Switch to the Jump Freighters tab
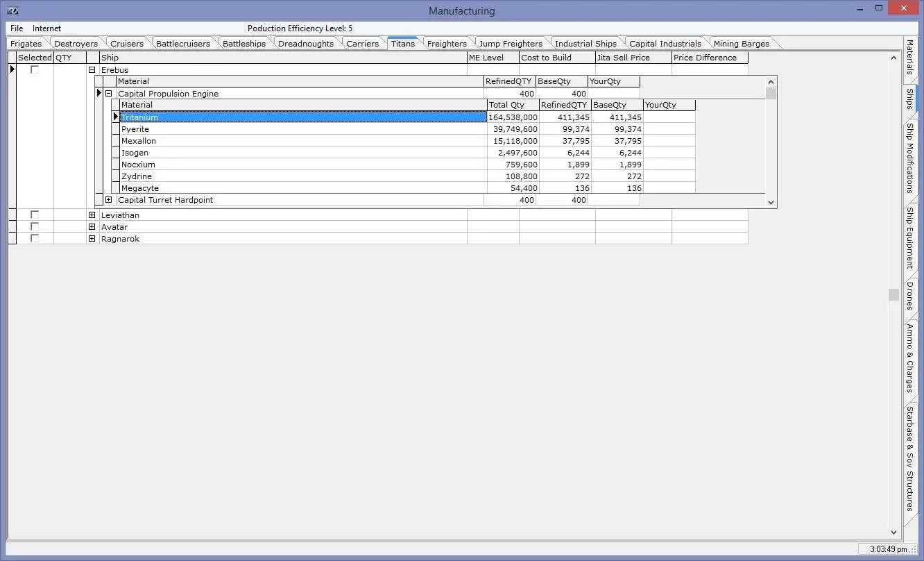The width and height of the screenshot is (924, 561). [511, 44]
